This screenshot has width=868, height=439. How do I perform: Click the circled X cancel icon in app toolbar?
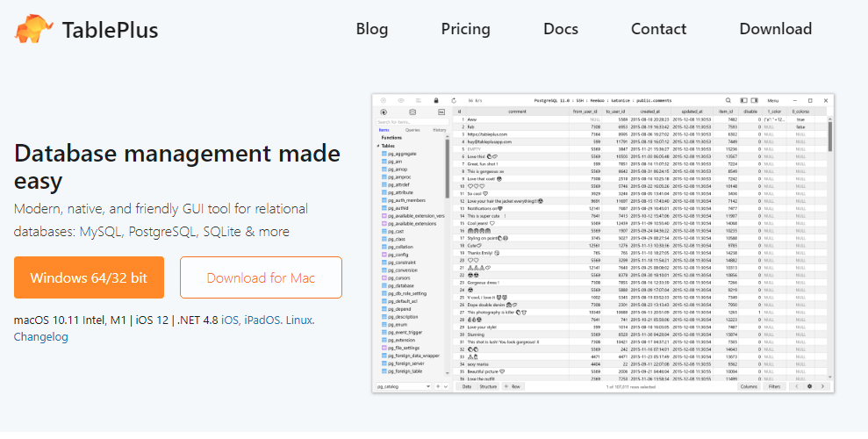tap(383, 101)
